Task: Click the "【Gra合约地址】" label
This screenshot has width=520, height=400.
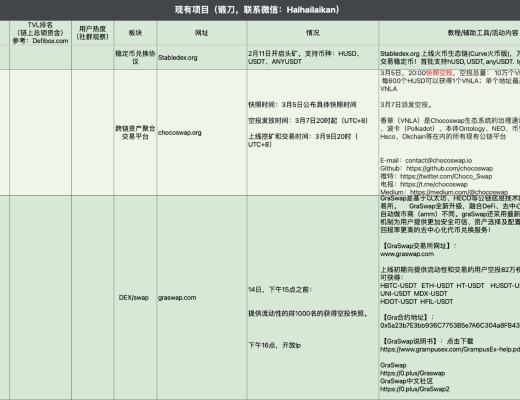Action: [x=407, y=317]
